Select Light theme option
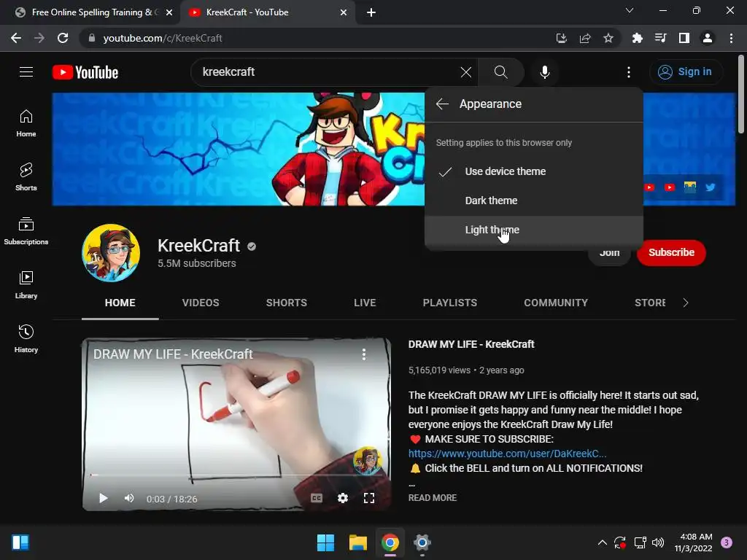Viewport: 747px width, 560px height. coord(533,230)
